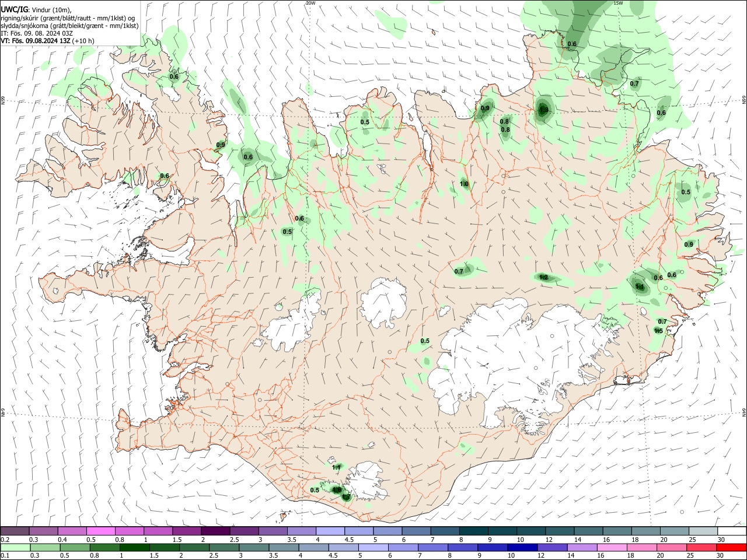The image size is (747, 560).
Task: Pick the bright pink 0.5 legend swatch
Action: pyautogui.click(x=100, y=531)
